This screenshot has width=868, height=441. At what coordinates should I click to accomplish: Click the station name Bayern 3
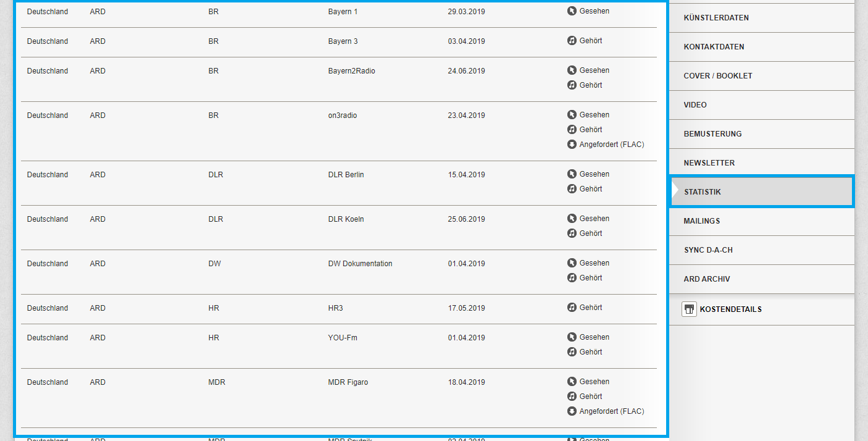(x=343, y=41)
